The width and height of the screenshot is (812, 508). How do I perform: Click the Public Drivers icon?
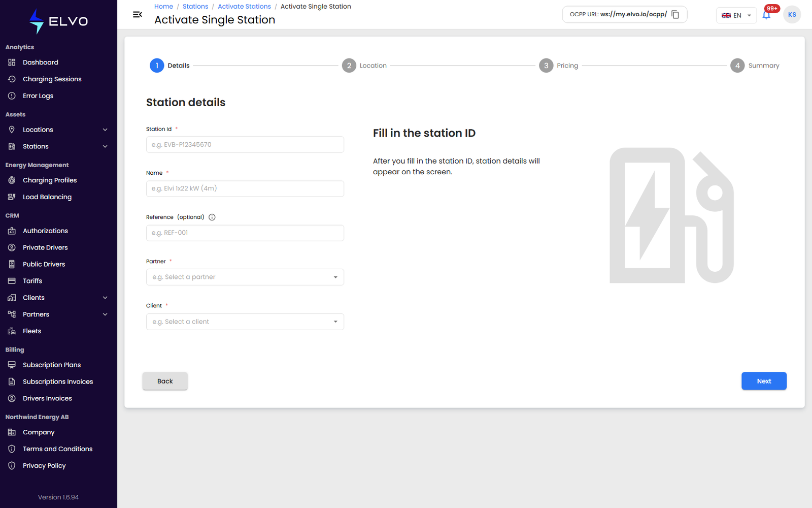[x=12, y=264]
